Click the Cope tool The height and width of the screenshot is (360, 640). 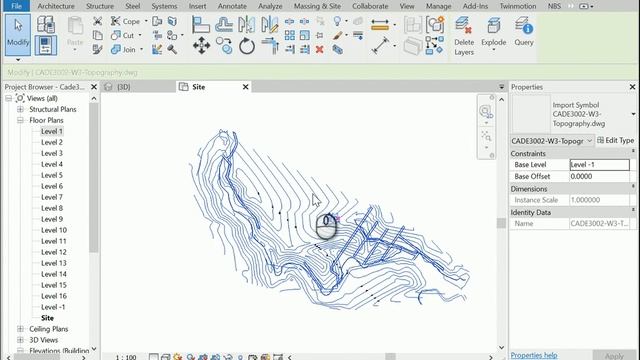click(x=125, y=21)
